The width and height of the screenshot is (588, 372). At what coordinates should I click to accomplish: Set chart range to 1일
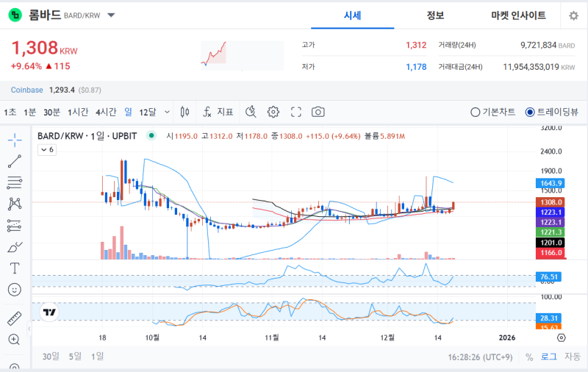coord(97,357)
